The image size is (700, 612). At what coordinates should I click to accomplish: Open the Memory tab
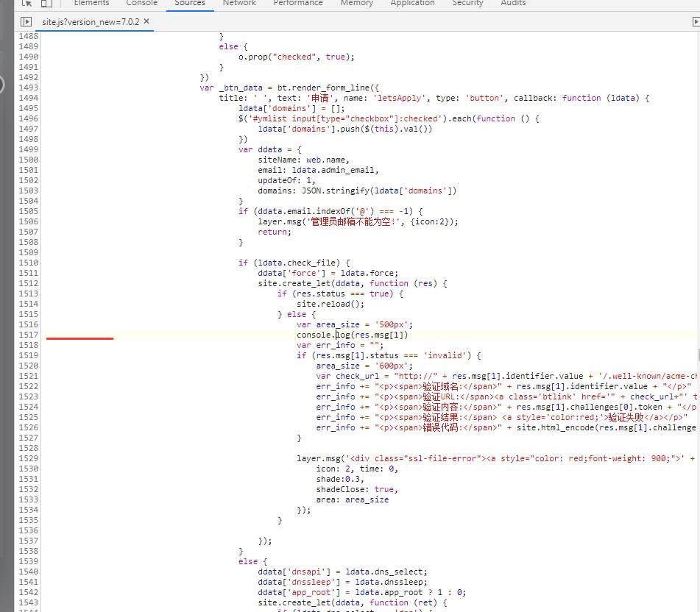356,3
